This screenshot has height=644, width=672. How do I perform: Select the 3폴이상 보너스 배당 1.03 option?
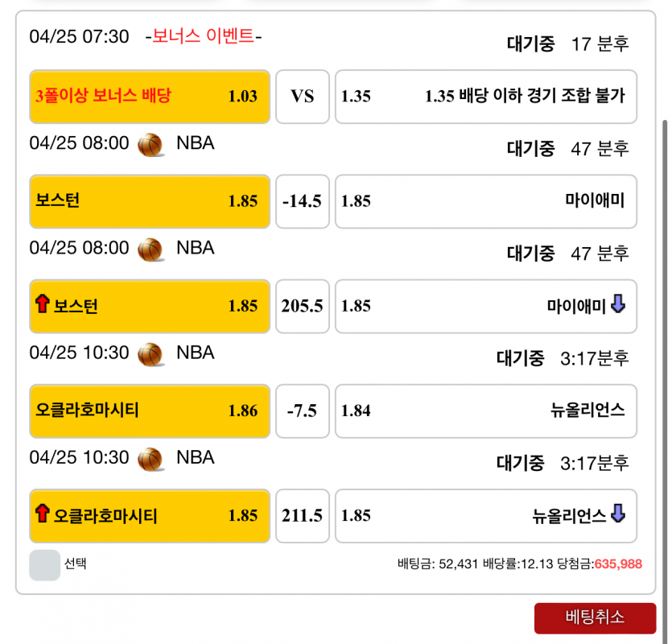[150, 97]
